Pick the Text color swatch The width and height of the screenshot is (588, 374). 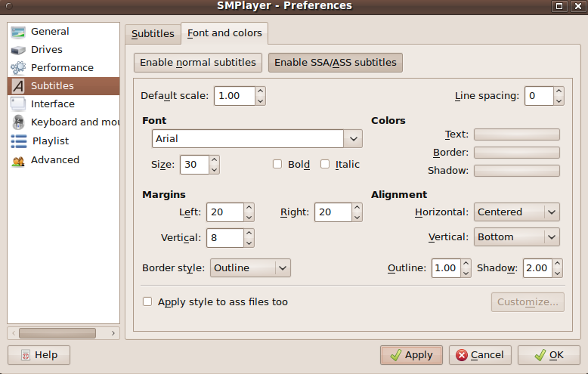point(517,134)
